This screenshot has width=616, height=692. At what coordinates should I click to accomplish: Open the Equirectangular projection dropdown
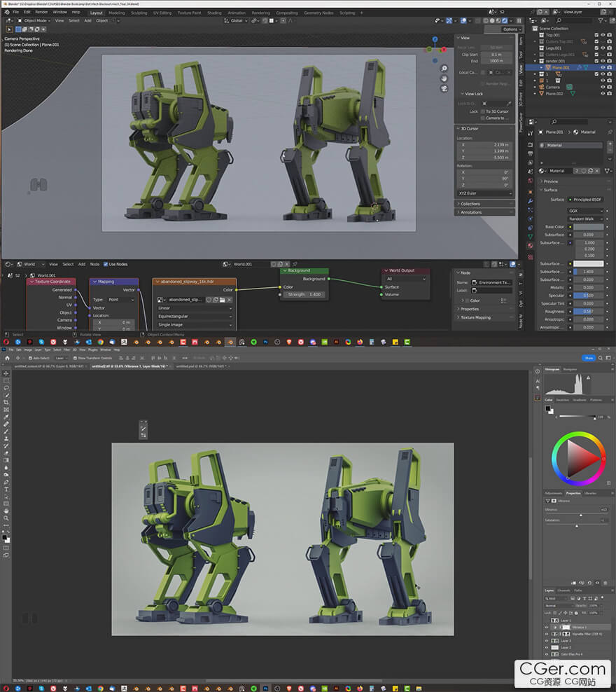pyautogui.click(x=195, y=317)
